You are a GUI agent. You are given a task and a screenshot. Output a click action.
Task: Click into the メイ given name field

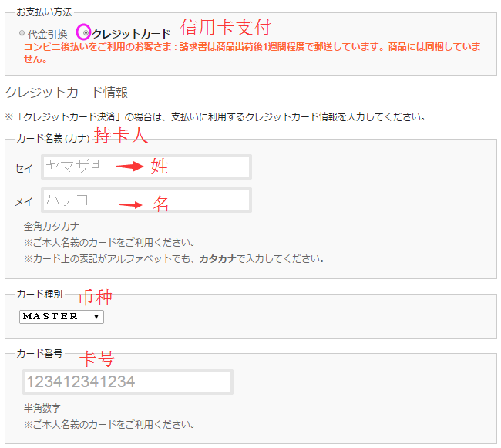click(x=146, y=200)
